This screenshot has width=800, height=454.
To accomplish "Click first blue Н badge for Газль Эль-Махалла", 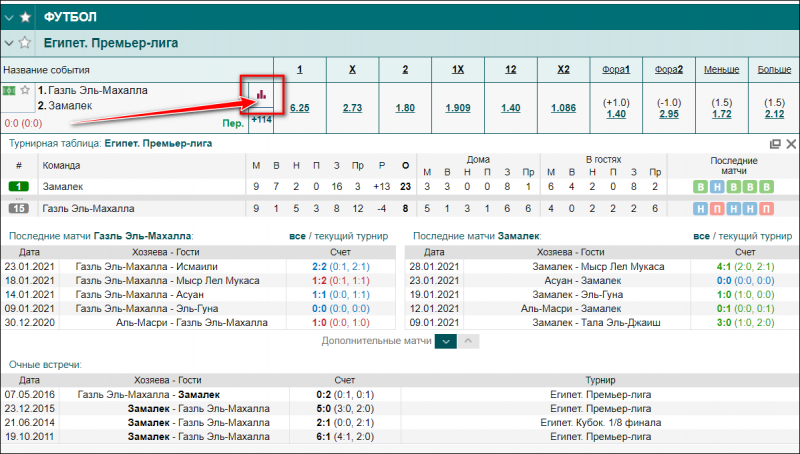I will 701,208.
